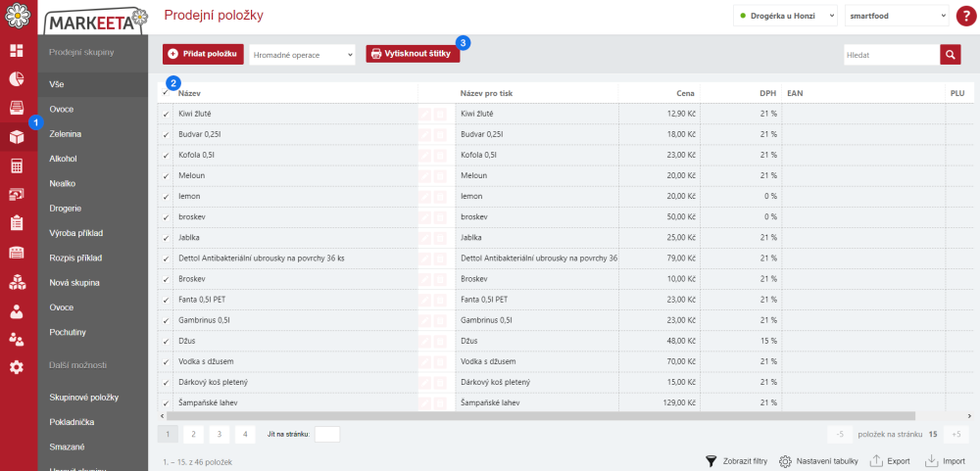Select the Vše group in sidebar
Image resolution: width=980 pixels, height=471 pixels.
click(x=93, y=83)
